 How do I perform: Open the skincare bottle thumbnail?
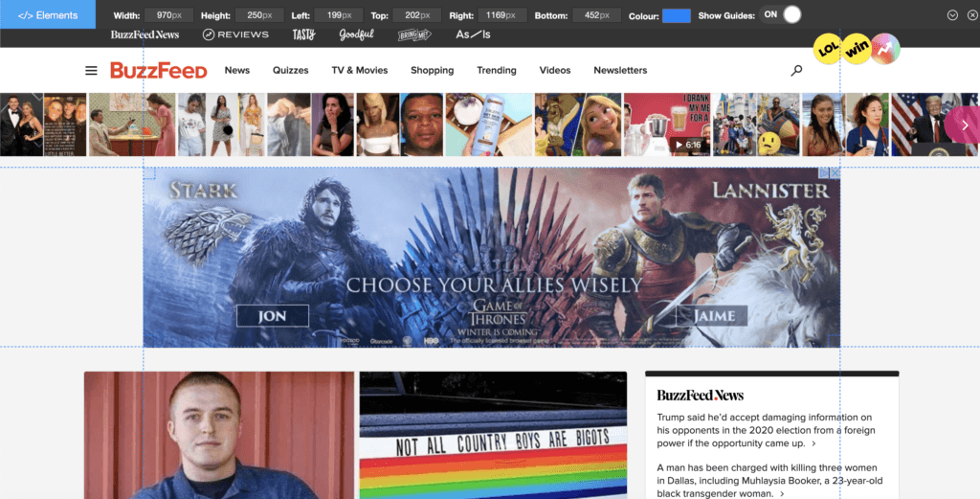489,125
